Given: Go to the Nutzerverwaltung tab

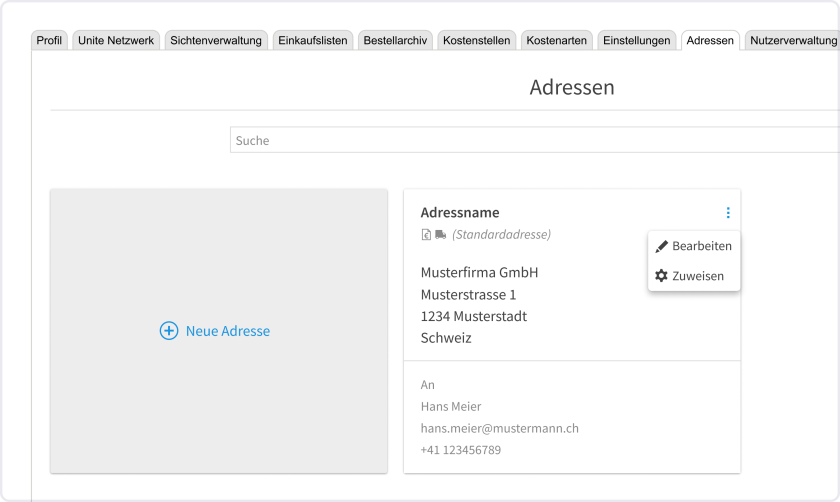Looking at the screenshot, I should coord(793,41).
